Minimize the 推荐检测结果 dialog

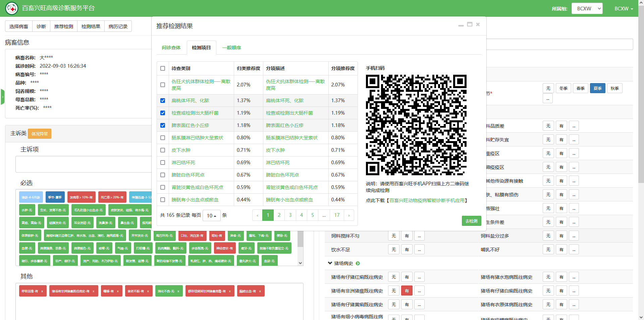(x=461, y=25)
